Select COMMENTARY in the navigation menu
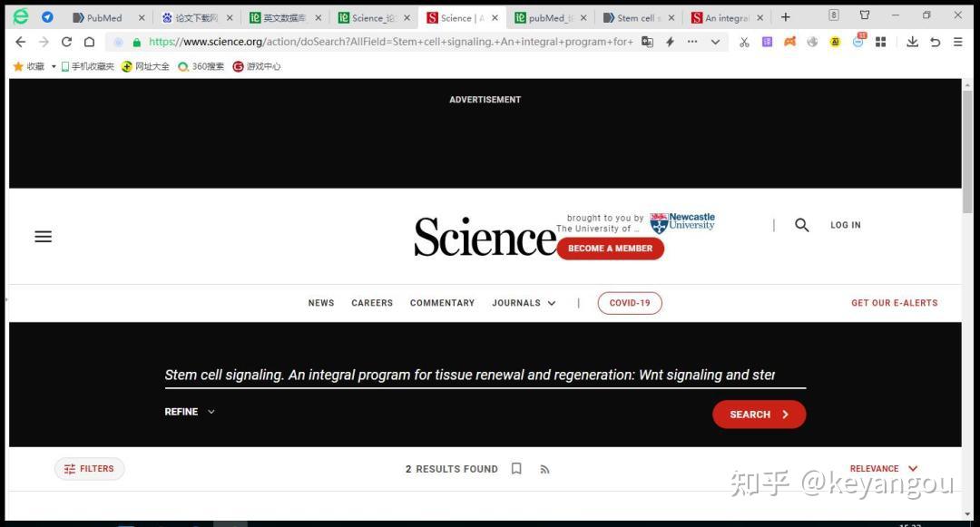The height and width of the screenshot is (527, 980). [442, 302]
